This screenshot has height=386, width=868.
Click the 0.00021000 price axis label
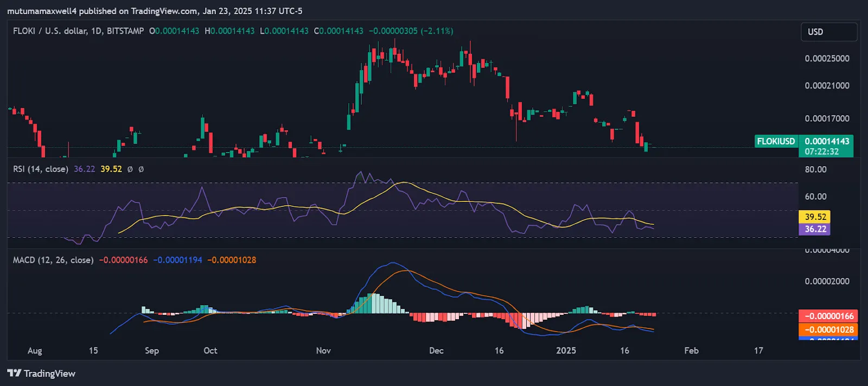click(827, 86)
